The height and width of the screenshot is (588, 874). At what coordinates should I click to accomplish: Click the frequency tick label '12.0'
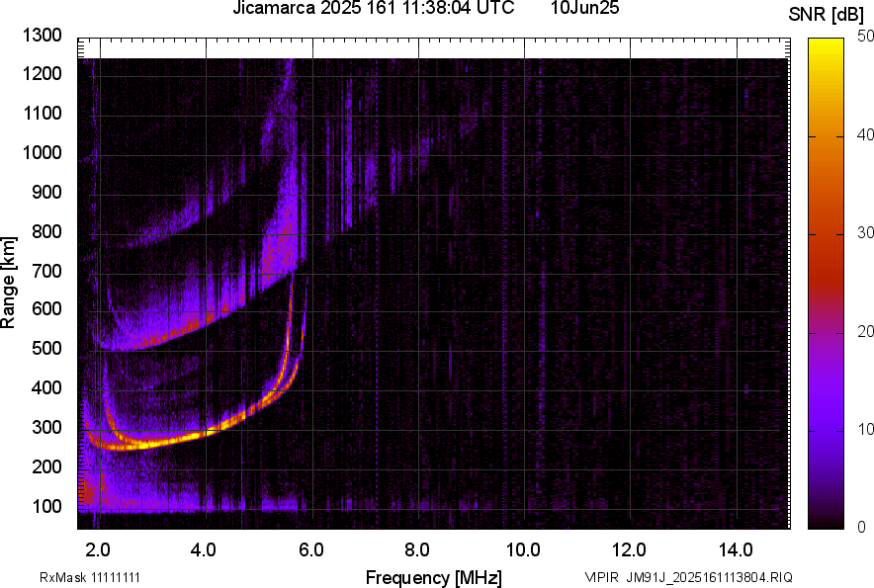(x=630, y=550)
